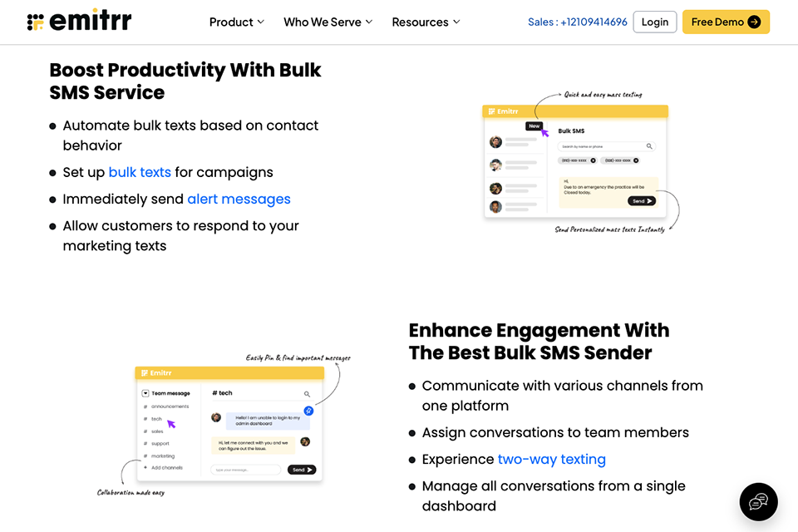Open the two-way texting link
This screenshot has height=532, width=798.
tap(552, 459)
